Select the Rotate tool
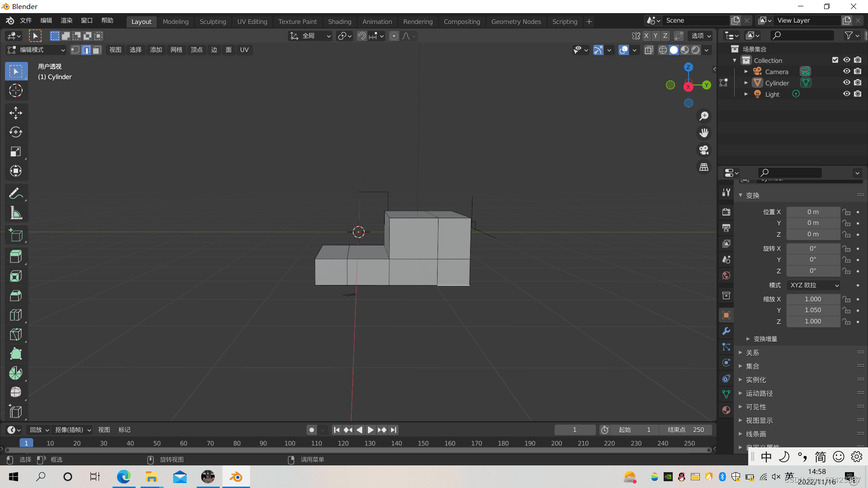Image resolution: width=868 pixels, height=488 pixels. (x=16, y=132)
